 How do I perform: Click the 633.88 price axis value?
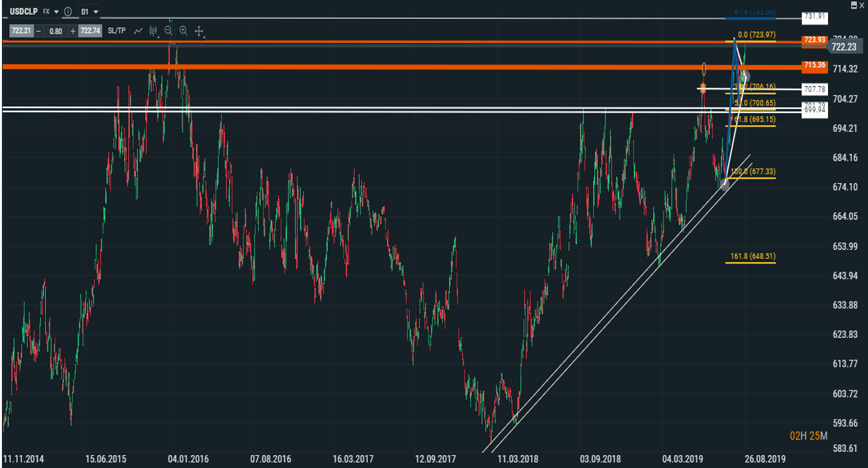pos(844,305)
